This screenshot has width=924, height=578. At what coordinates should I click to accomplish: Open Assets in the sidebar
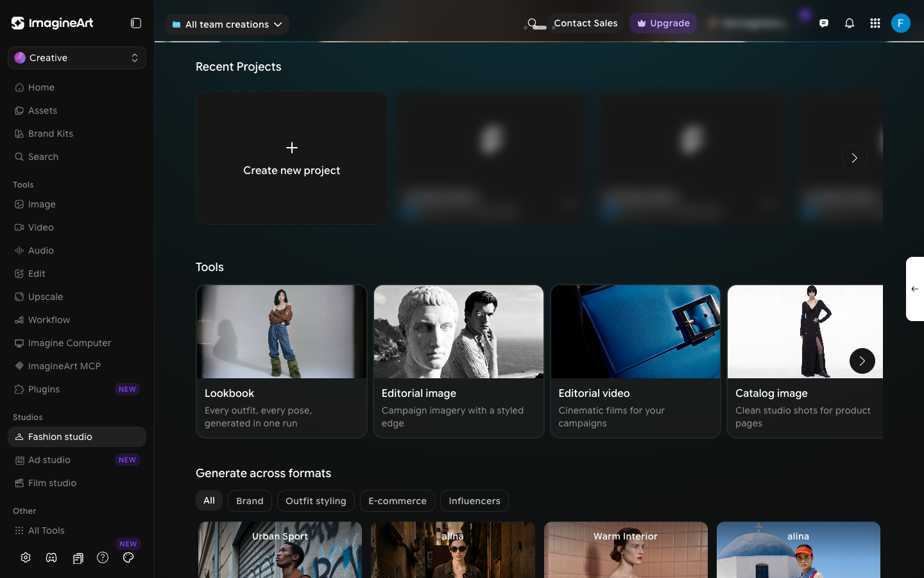[x=77, y=110]
